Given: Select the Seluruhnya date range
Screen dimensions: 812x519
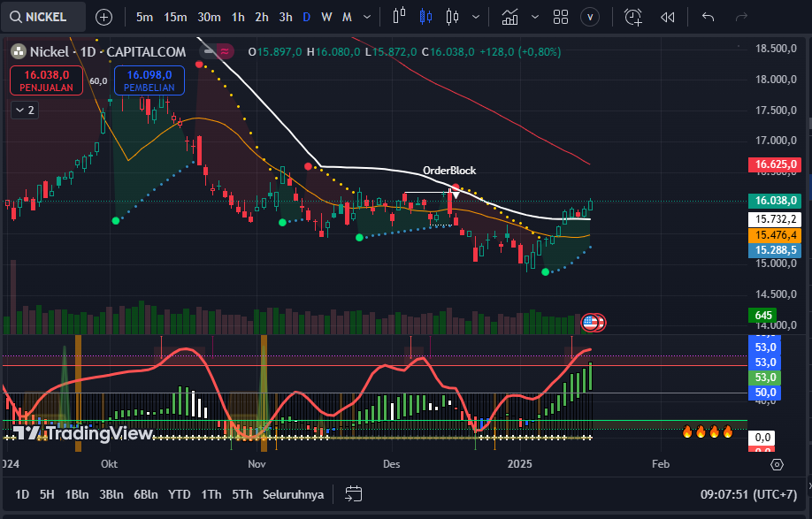Looking at the screenshot, I should coord(293,493).
